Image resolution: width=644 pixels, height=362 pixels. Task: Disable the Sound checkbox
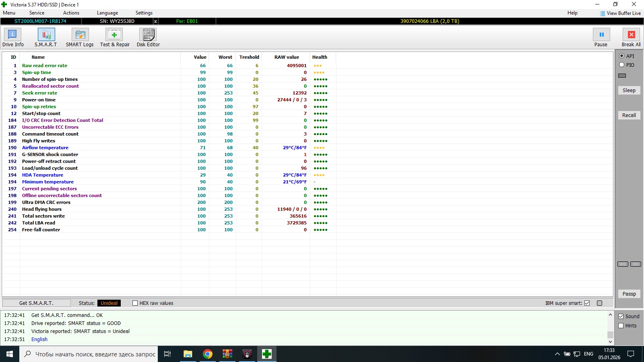[x=621, y=317]
